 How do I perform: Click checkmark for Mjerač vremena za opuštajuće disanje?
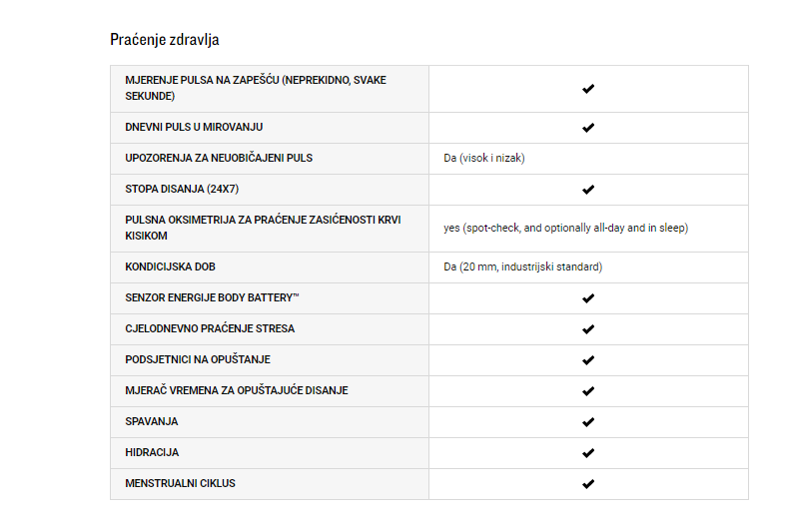588,391
